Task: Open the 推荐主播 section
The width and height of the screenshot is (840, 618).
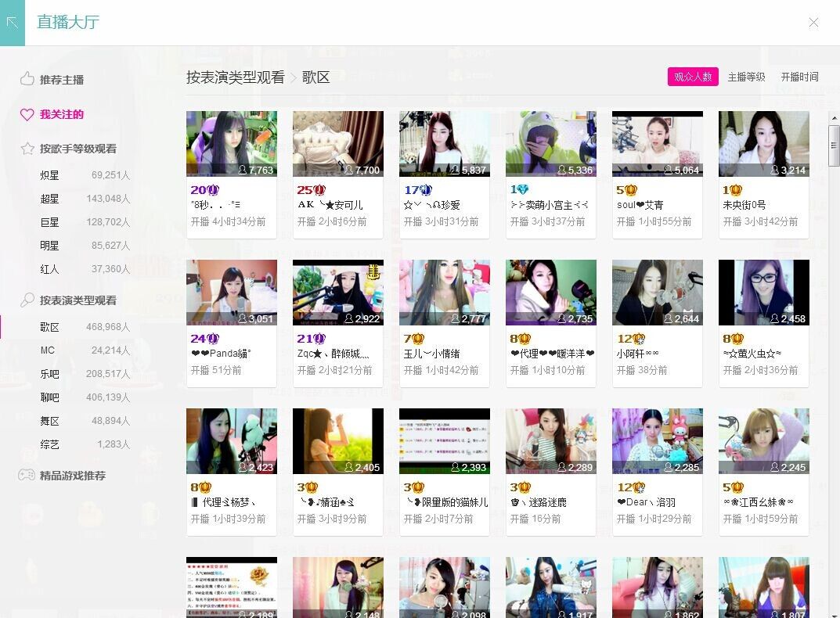Action: click(62, 80)
